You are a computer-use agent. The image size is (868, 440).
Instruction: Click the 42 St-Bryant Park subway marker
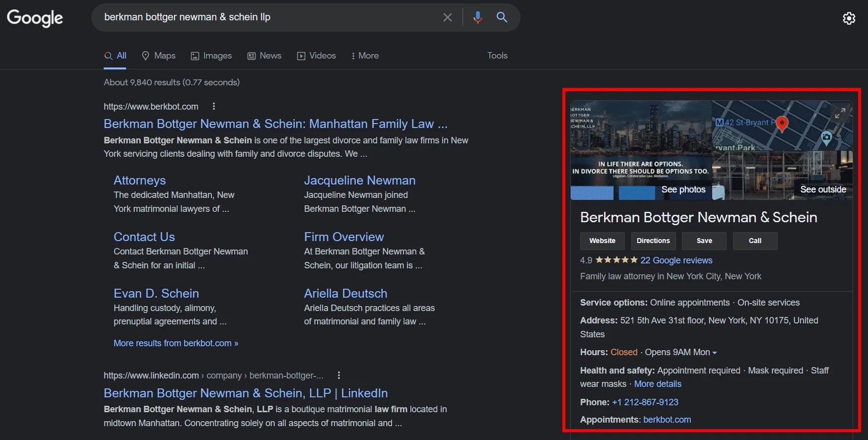(x=719, y=123)
